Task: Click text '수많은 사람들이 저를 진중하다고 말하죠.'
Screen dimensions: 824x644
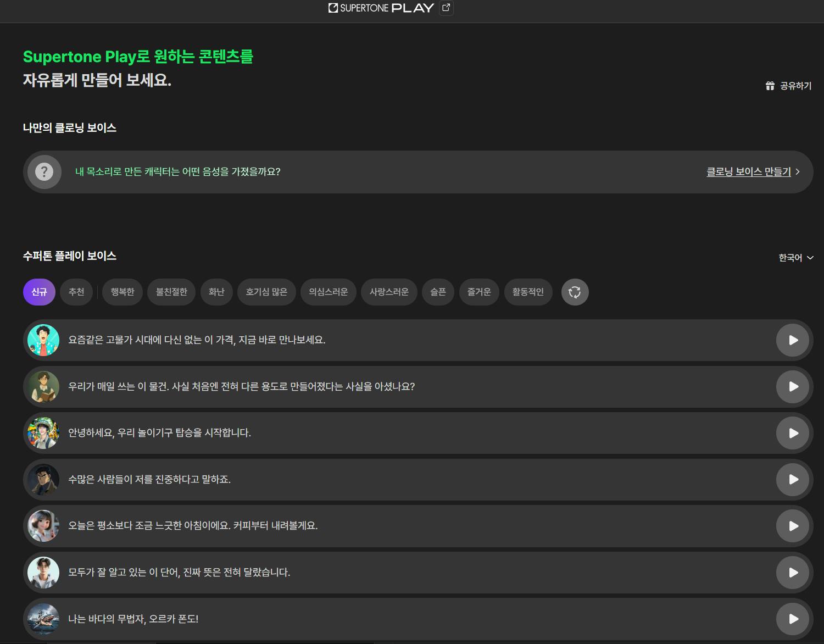Action: pyautogui.click(x=149, y=480)
